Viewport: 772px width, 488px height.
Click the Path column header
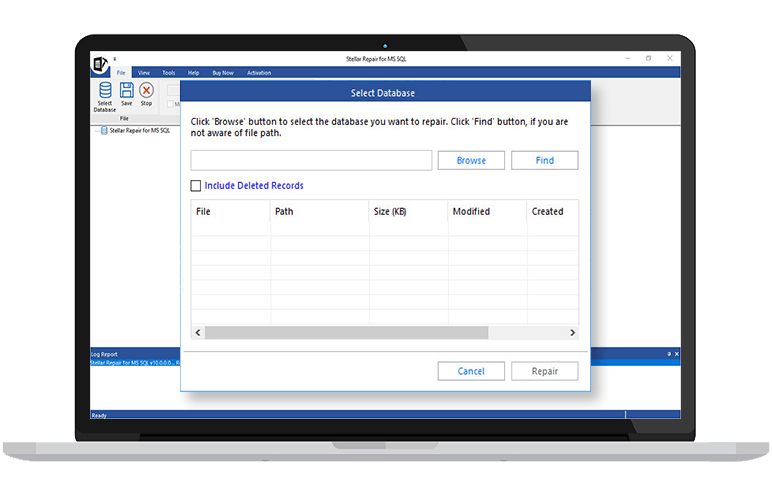[x=319, y=212]
